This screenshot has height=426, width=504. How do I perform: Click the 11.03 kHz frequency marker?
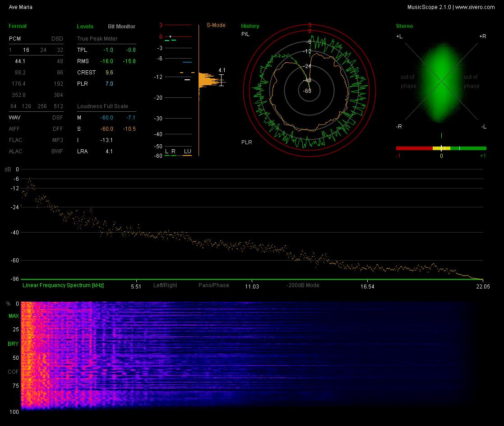point(252,286)
